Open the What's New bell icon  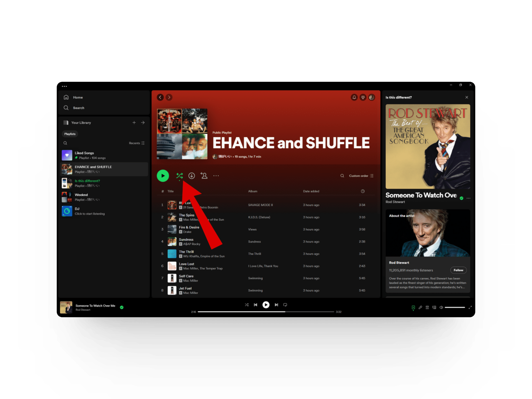[354, 97]
